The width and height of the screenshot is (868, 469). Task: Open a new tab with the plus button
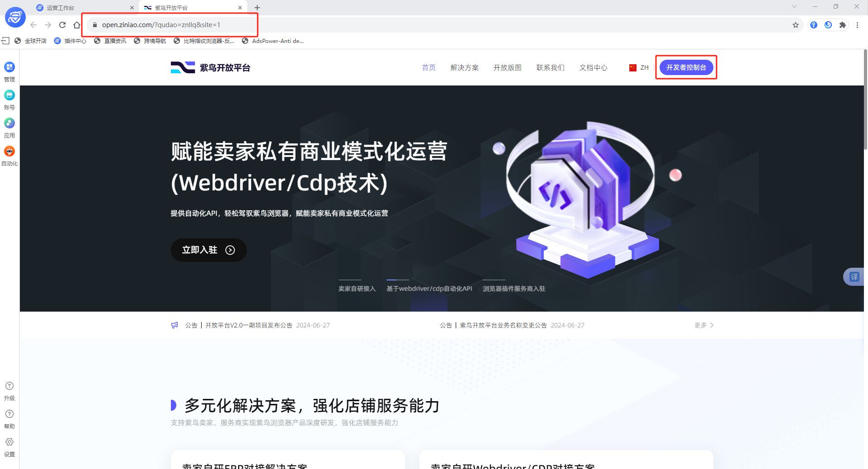(x=257, y=8)
